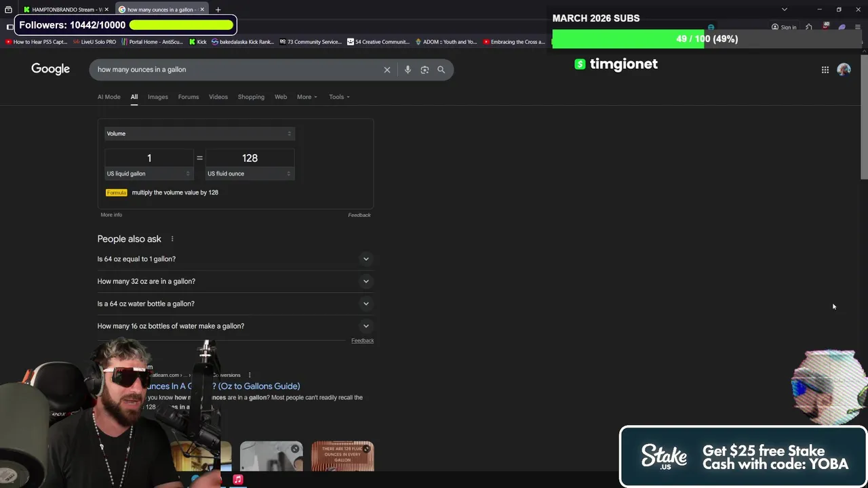Image resolution: width=868 pixels, height=488 pixels.
Task: Open the Volume unit type dropdown
Action: [199, 134]
